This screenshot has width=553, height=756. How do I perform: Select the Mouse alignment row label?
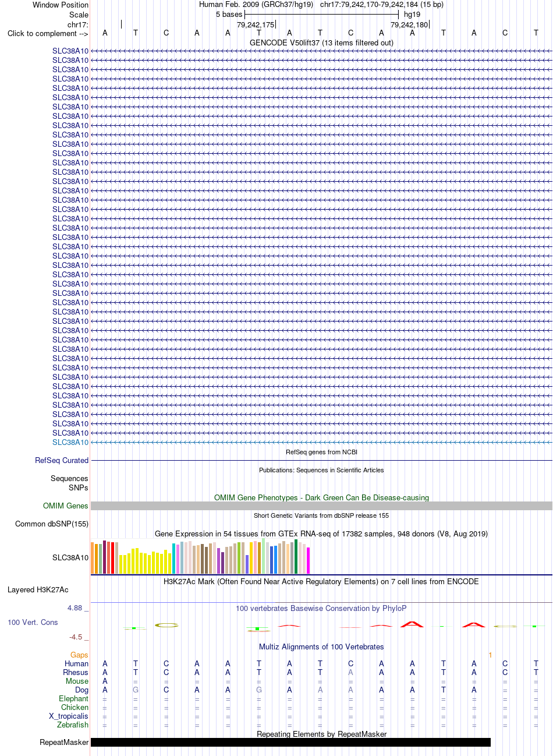pyautogui.click(x=77, y=681)
